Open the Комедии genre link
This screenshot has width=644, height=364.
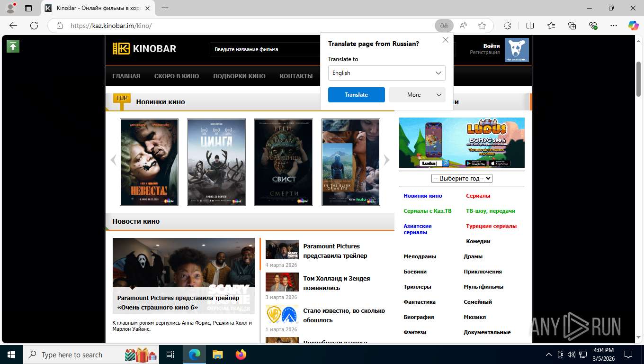click(x=478, y=241)
